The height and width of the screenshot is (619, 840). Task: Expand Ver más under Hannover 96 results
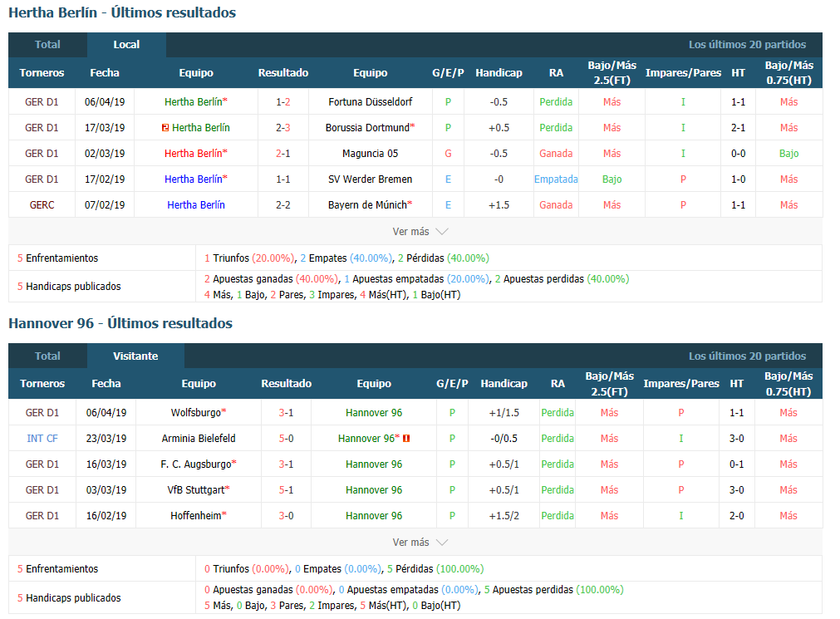(420, 543)
